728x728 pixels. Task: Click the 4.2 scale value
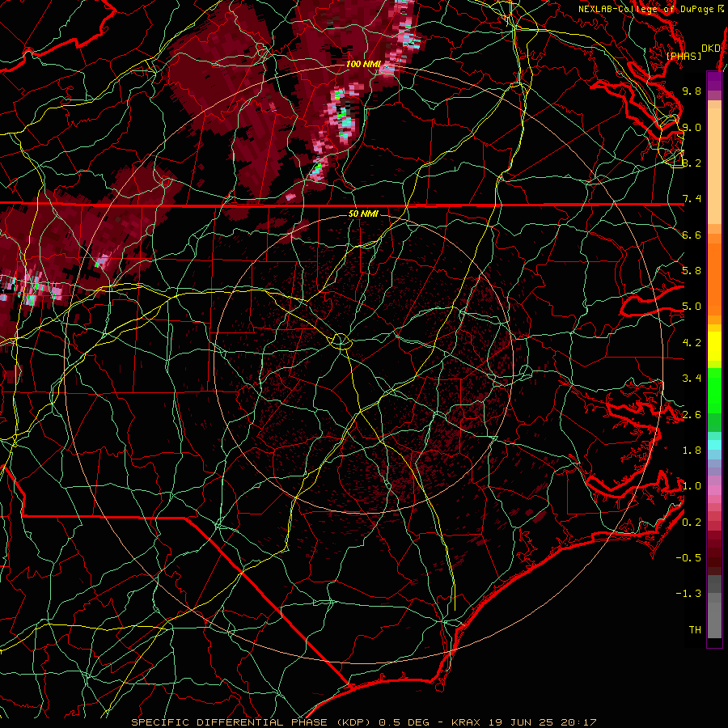692,343
